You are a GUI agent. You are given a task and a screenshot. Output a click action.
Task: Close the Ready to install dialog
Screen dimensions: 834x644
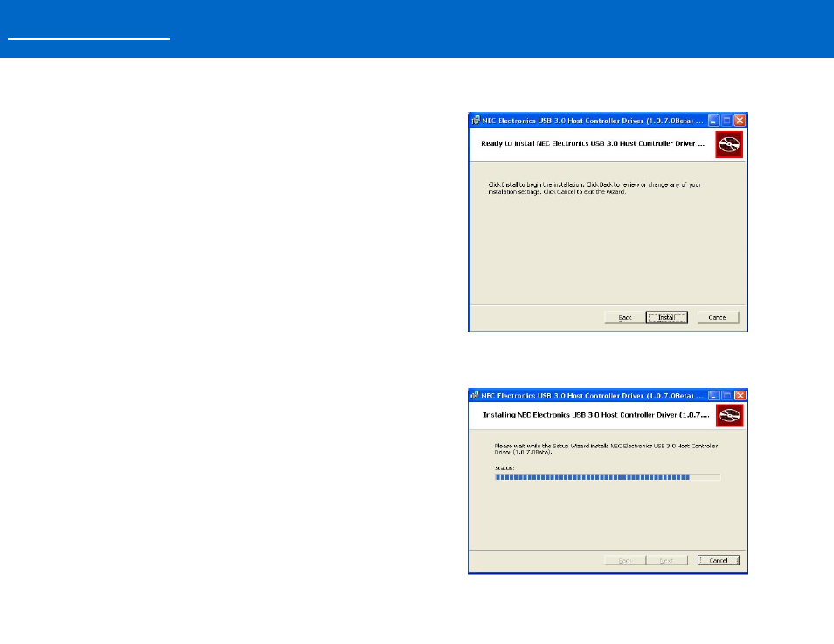coord(740,121)
